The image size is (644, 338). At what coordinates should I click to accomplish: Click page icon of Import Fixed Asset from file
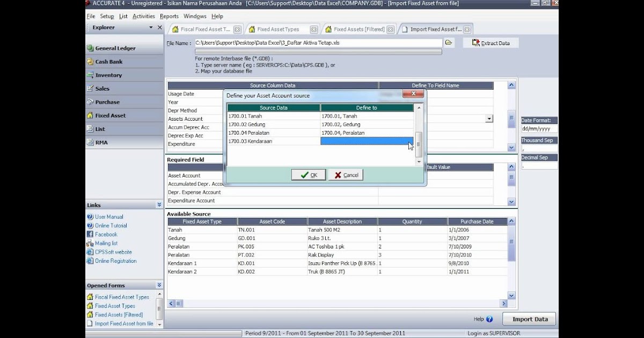point(90,324)
